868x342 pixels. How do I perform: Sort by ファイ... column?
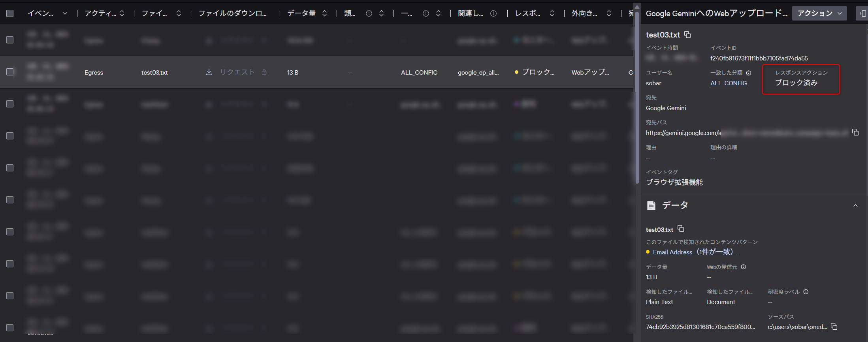(x=179, y=13)
